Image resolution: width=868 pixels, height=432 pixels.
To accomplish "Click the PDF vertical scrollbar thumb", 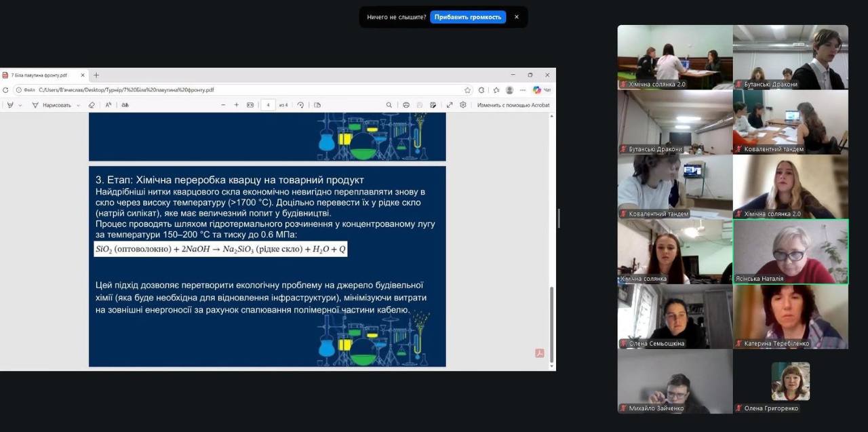I will point(551,324).
